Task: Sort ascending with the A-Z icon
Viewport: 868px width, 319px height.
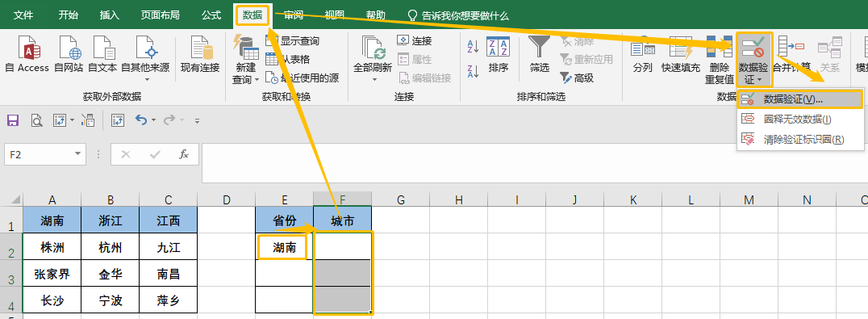Action: [474, 47]
